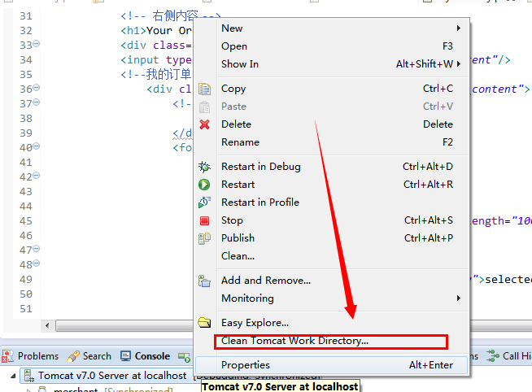Click the editor scroll-left arrow
532x392 pixels.
47,326
